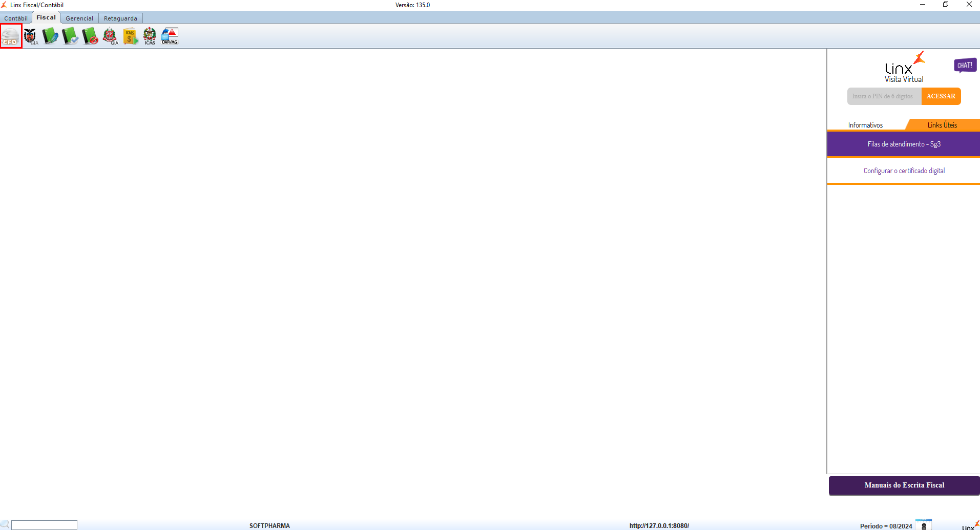Open the SP GIA icon
980x530 pixels.
(110, 36)
